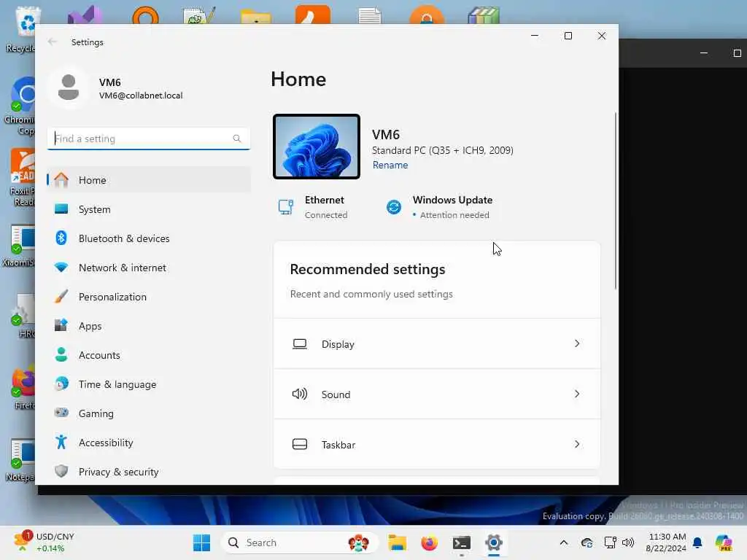Click the Accessibility figure icon

[61, 443]
